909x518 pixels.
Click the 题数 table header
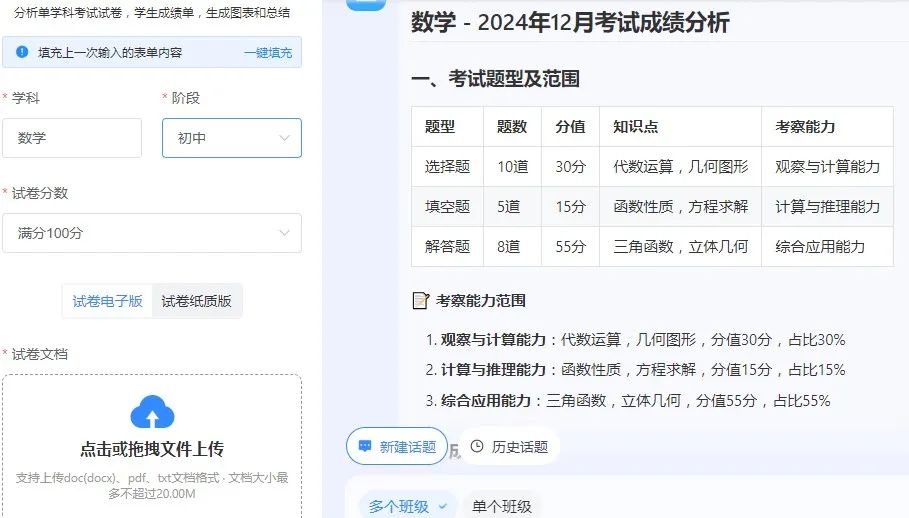point(512,126)
